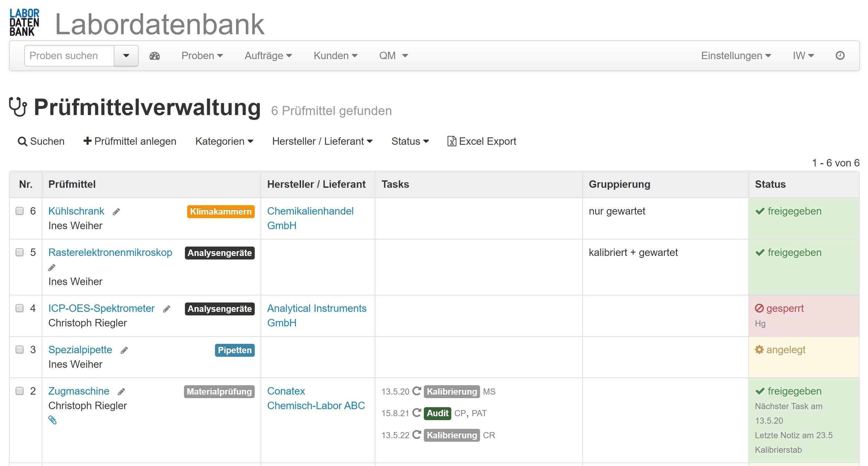Open the Conatex supplier link

[x=286, y=391]
